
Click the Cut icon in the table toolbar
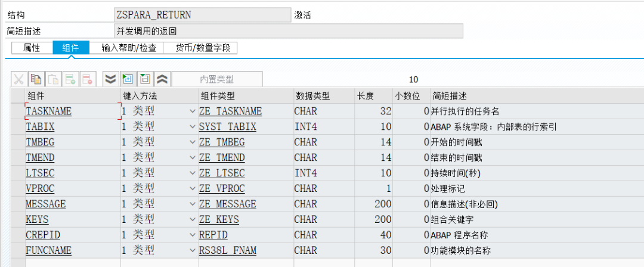19,79
